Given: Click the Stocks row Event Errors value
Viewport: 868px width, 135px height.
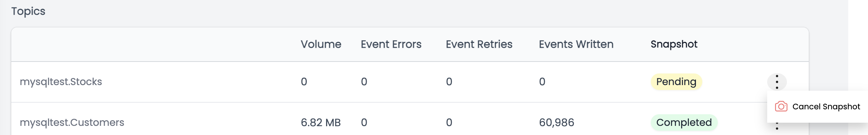Looking at the screenshot, I should [x=364, y=82].
